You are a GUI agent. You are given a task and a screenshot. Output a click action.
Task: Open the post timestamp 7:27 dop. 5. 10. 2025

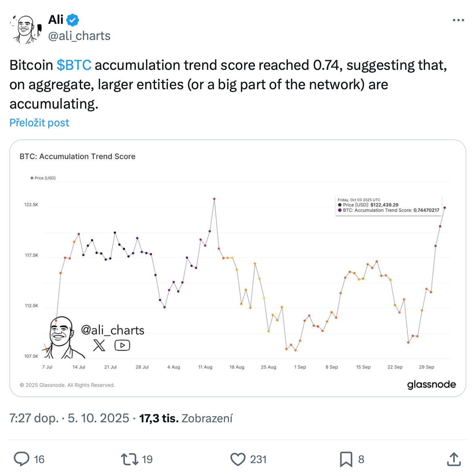click(x=69, y=418)
